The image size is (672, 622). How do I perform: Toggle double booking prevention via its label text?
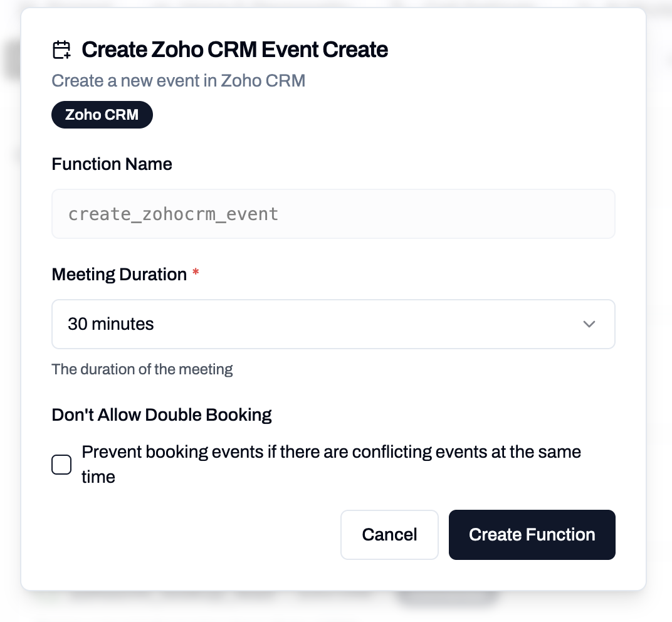pos(331,464)
